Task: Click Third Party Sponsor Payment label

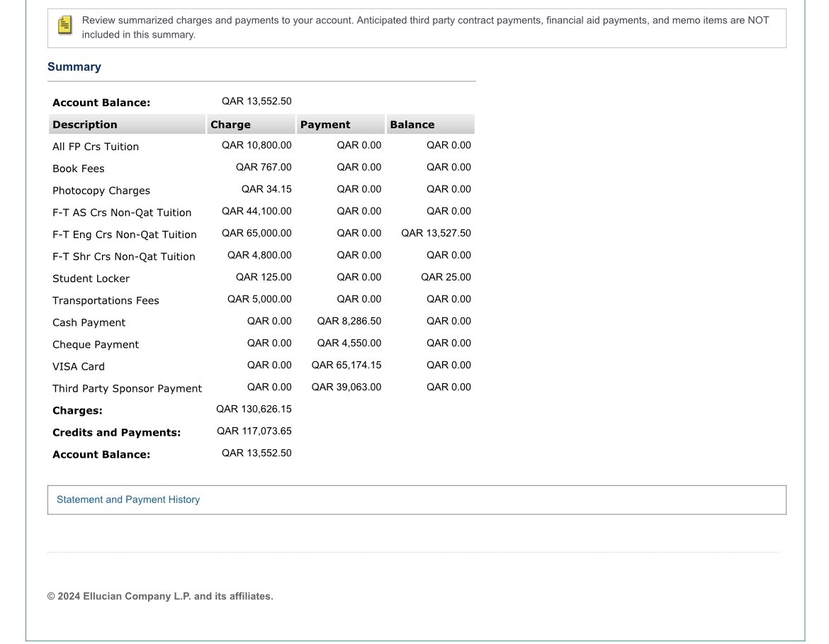Action: click(x=127, y=389)
